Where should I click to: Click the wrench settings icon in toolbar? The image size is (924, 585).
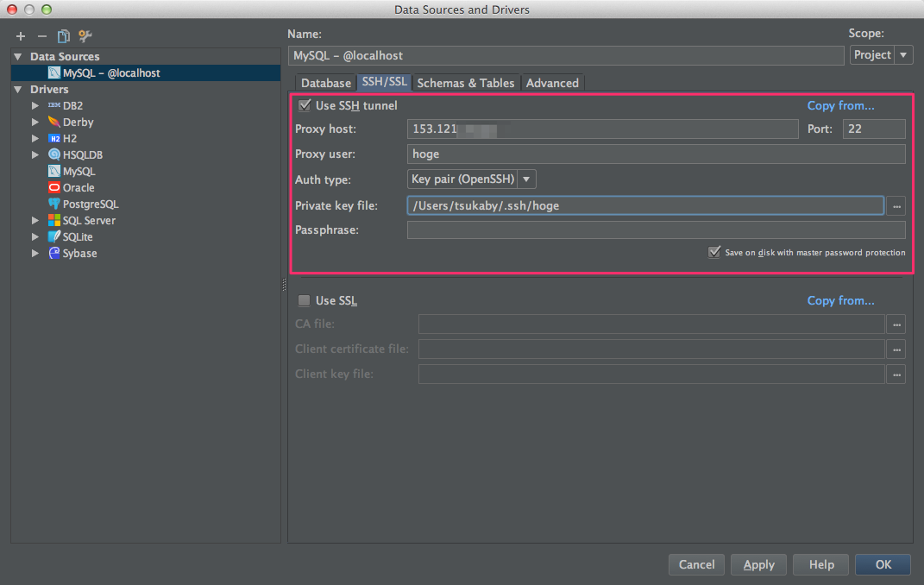85,36
